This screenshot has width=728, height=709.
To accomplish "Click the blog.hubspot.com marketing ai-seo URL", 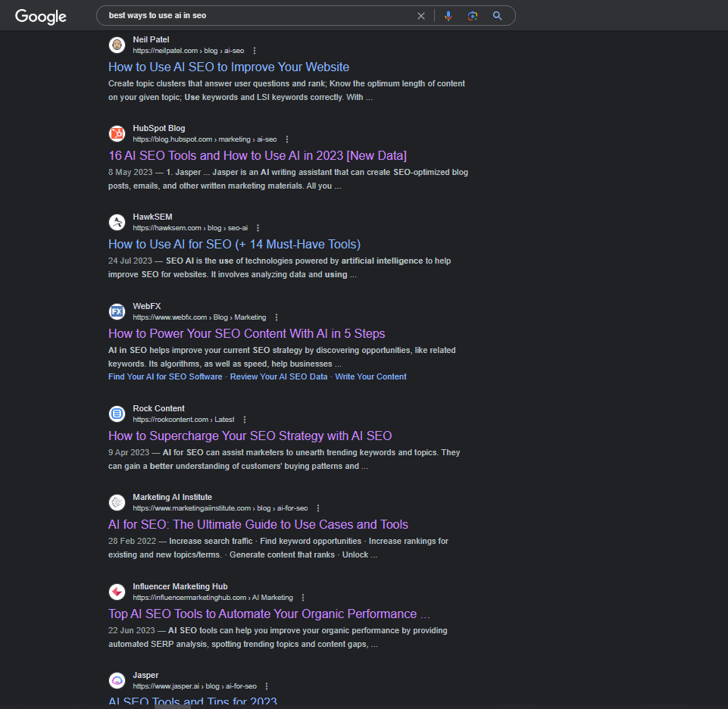I will point(205,139).
